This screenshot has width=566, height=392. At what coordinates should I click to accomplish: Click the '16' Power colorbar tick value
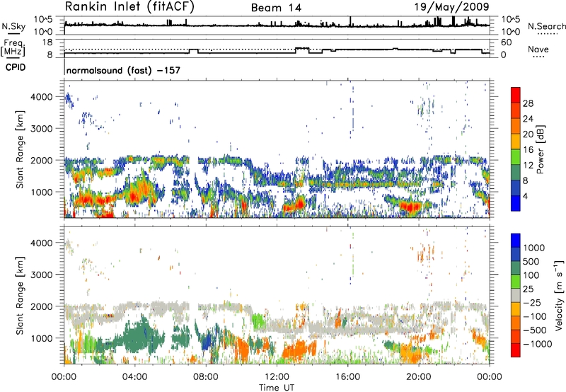528,150
